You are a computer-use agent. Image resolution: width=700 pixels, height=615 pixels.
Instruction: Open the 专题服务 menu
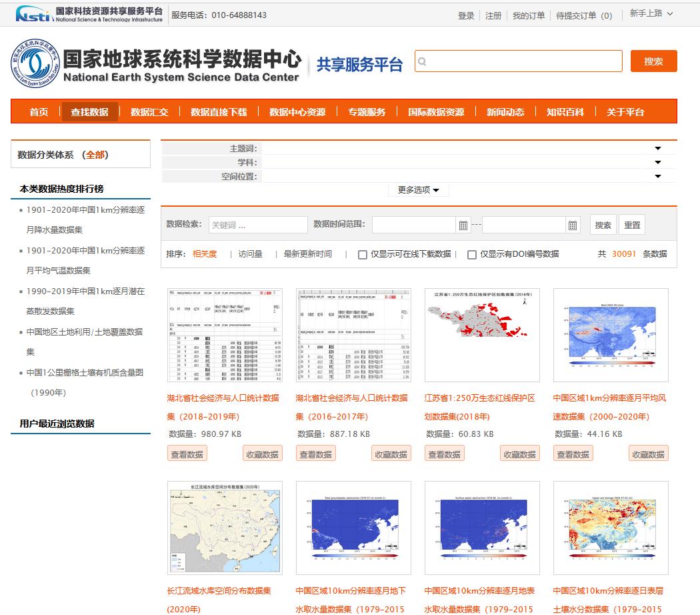[365, 112]
